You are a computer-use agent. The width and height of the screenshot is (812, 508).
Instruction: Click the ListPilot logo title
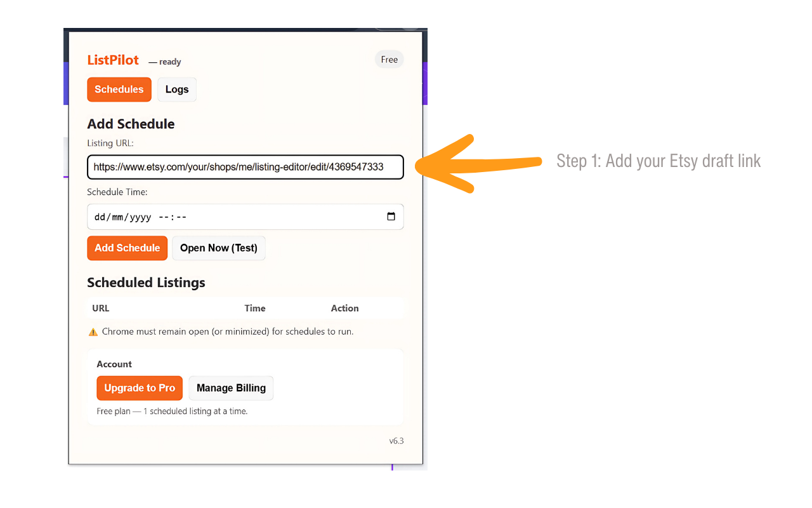click(x=113, y=60)
